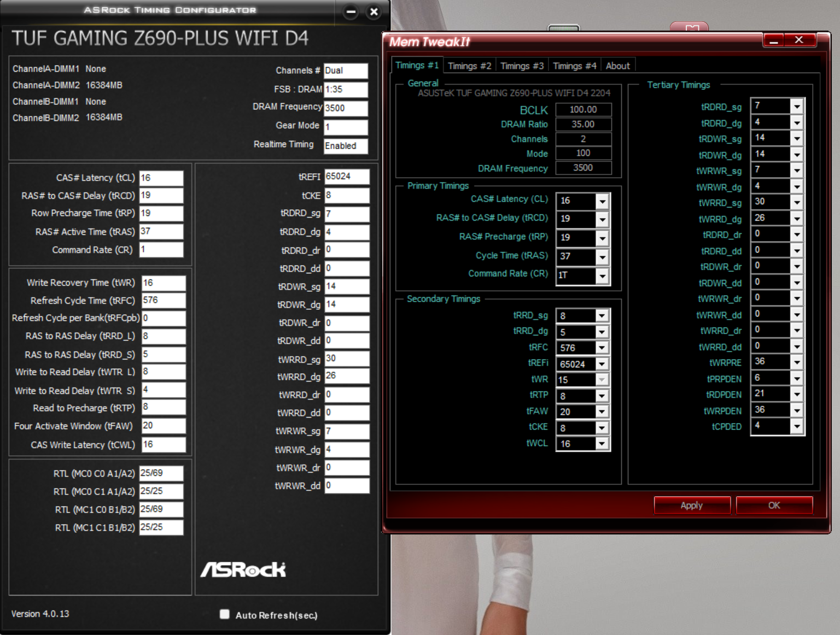This screenshot has height=635, width=840.
Task: Expand the tREFi dropdown in Mem TweakIt
Action: click(602, 364)
